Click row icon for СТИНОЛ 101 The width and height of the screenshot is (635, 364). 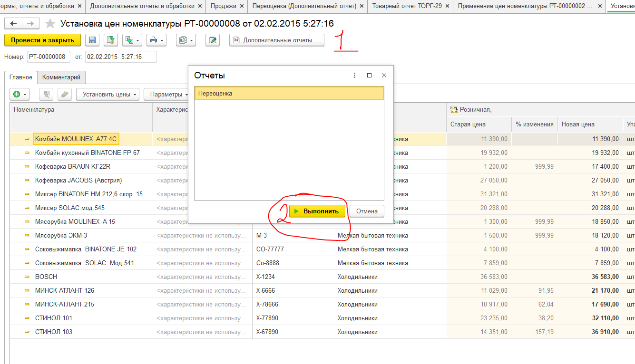[x=27, y=318]
